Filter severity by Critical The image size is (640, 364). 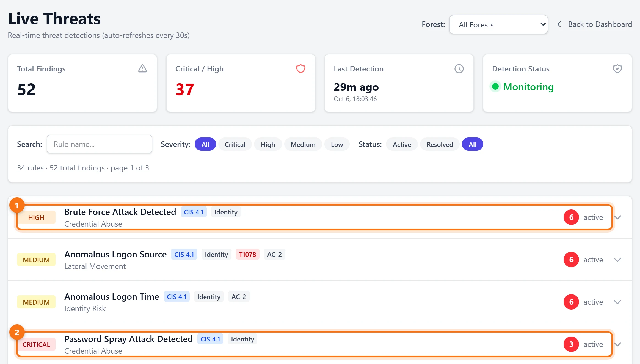pos(235,144)
